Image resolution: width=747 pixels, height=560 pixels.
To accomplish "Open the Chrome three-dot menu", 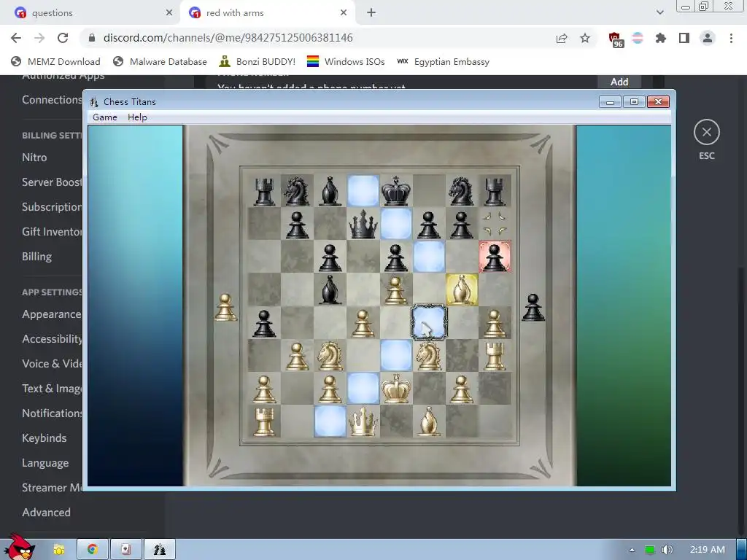I will click(x=731, y=38).
